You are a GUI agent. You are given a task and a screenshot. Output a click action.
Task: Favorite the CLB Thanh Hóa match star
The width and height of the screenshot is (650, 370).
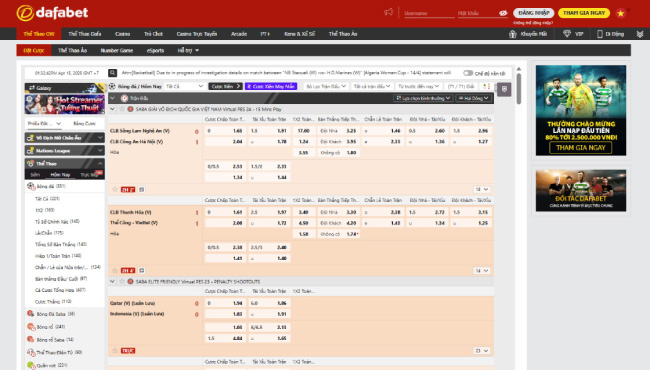(x=115, y=271)
